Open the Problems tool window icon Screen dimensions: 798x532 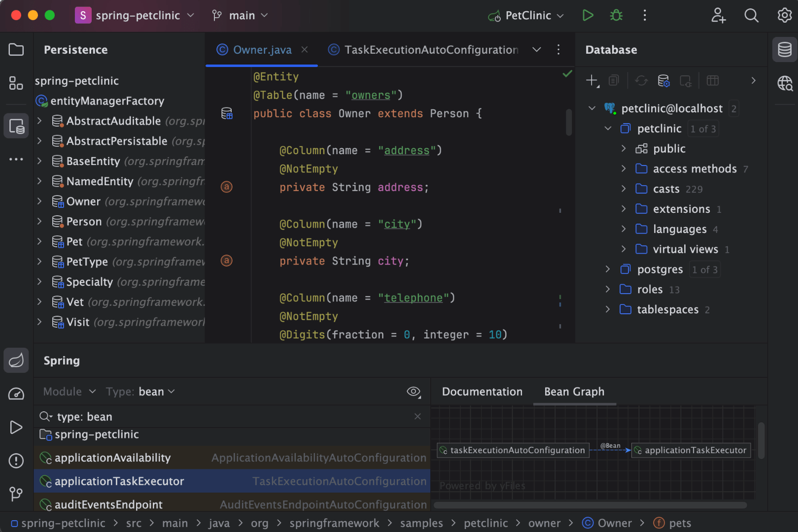tap(16, 461)
